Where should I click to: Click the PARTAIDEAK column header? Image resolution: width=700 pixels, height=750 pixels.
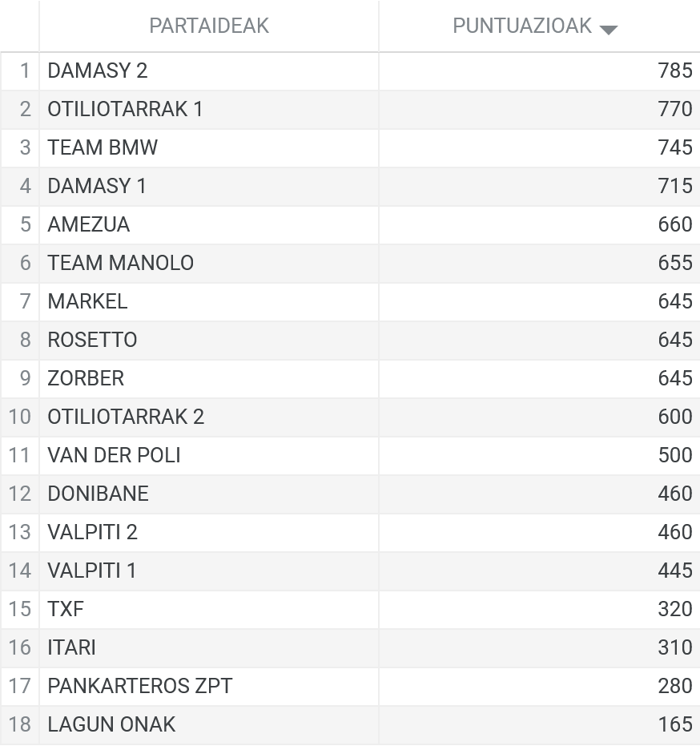(x=209, y=26)
